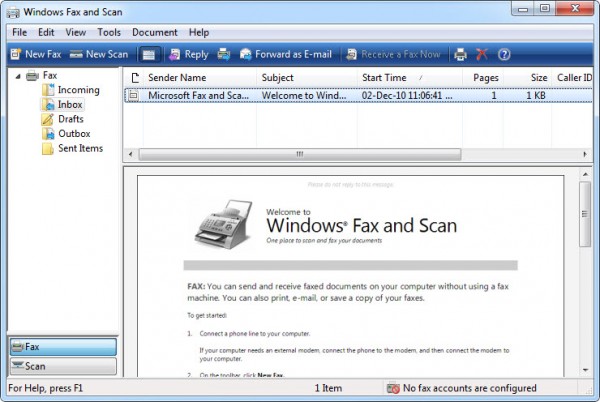Click the New Fax toolbar button
This screenshot has width=600, height=402.
(x=36, y=54)
